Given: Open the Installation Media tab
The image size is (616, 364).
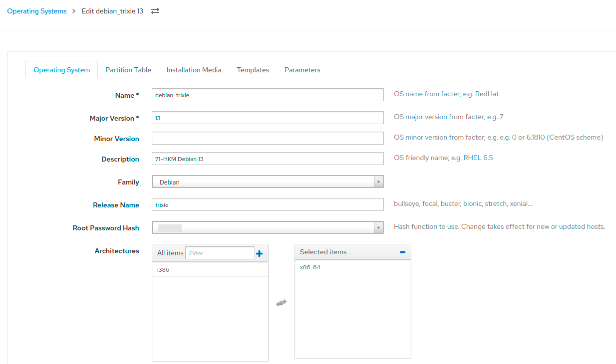Looking at the screenshot, I should (x=194, y=70).
